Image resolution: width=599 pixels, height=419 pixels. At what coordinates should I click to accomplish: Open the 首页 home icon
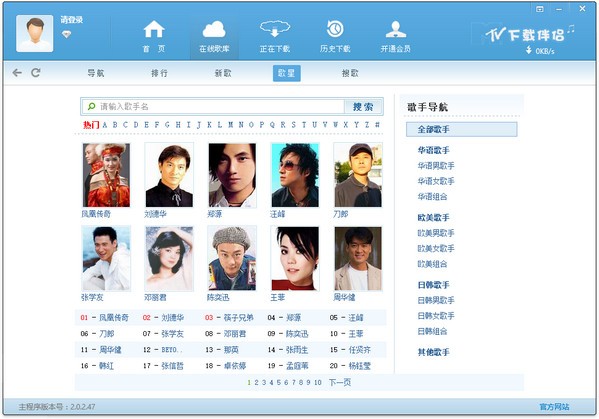point(154,29)
